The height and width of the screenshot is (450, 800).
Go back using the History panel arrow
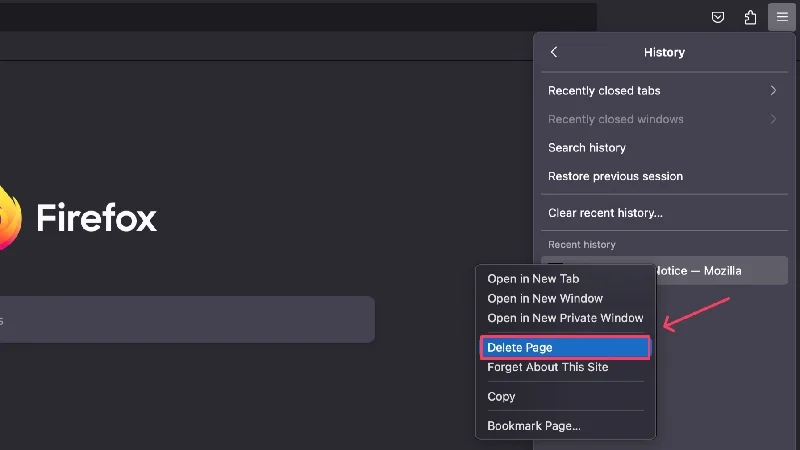[x=554, y=52]
